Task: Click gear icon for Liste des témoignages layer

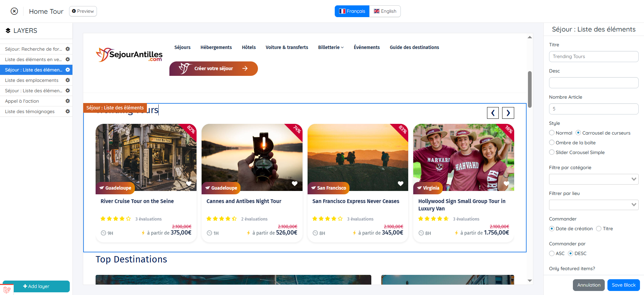Action: pos(67,111)
